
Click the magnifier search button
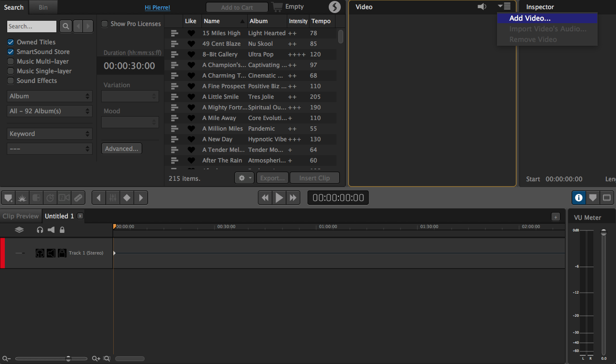66,26
